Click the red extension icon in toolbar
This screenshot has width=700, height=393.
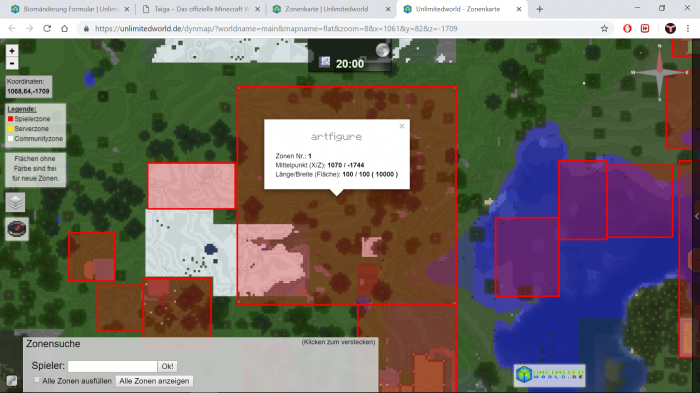pyautogui.click(x=645, y=29)
